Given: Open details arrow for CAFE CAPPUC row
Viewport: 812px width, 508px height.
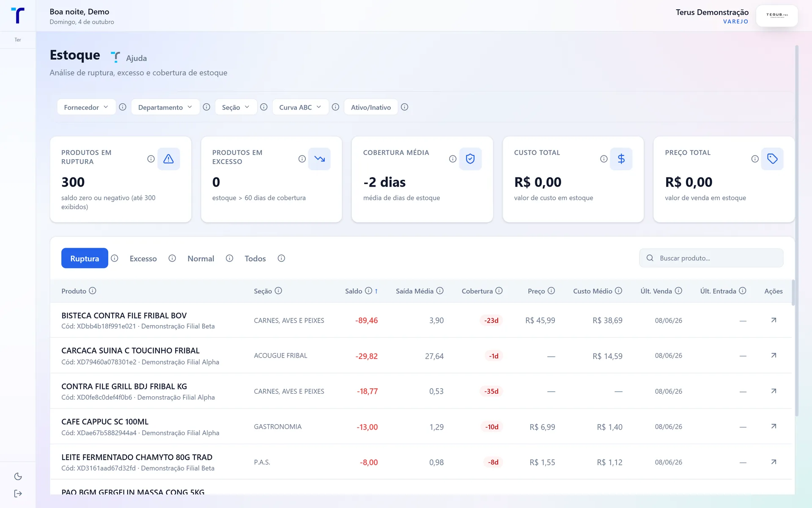Looking at the screenshot, I should click(774, 426).
